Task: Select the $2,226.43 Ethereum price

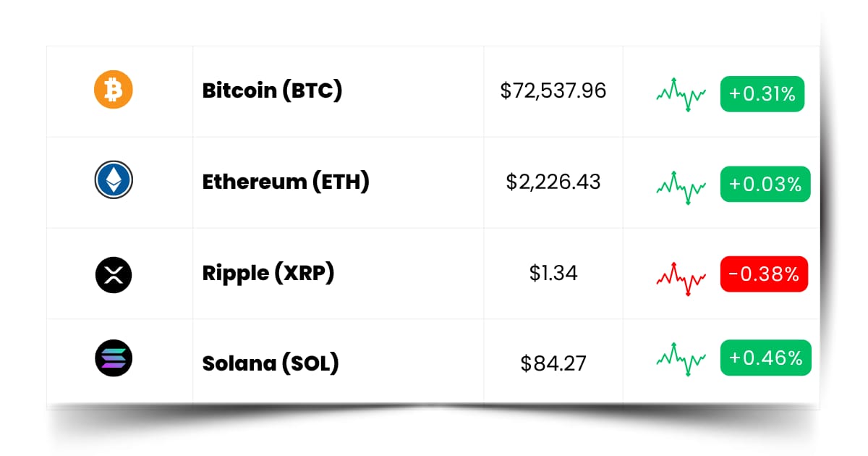Action: tap(553, 182)
